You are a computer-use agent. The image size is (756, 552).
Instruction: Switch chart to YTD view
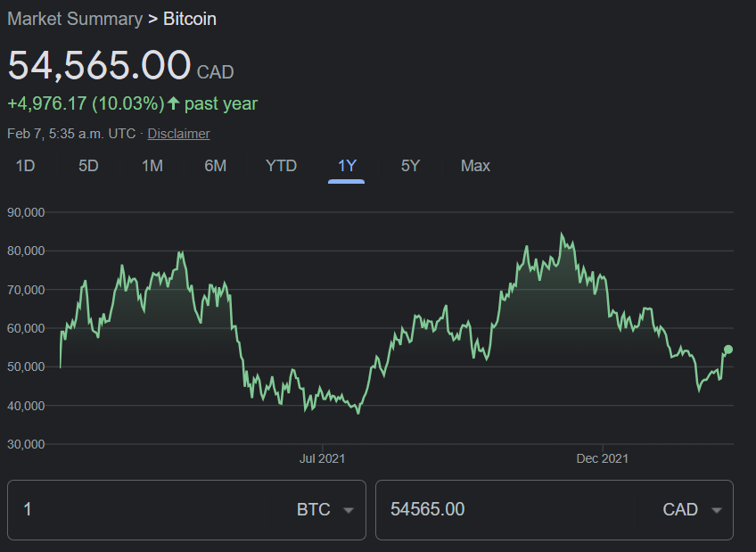pos(281,166)
